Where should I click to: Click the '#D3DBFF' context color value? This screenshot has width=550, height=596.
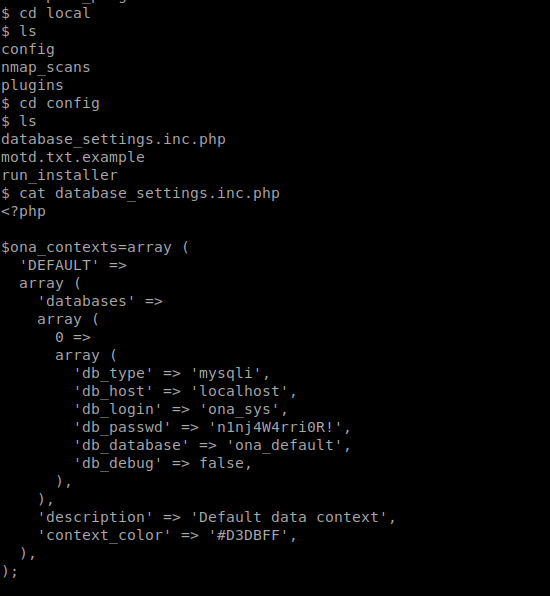click(249, 535)
